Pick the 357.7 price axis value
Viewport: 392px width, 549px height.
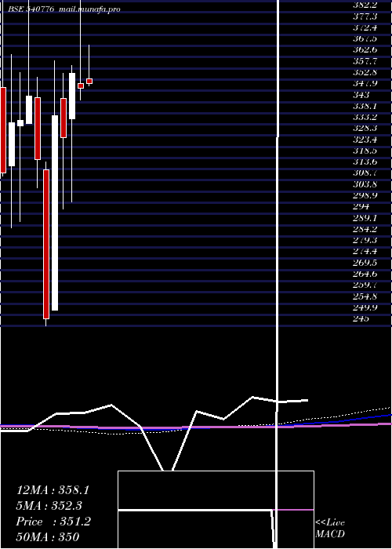(365, 61)
